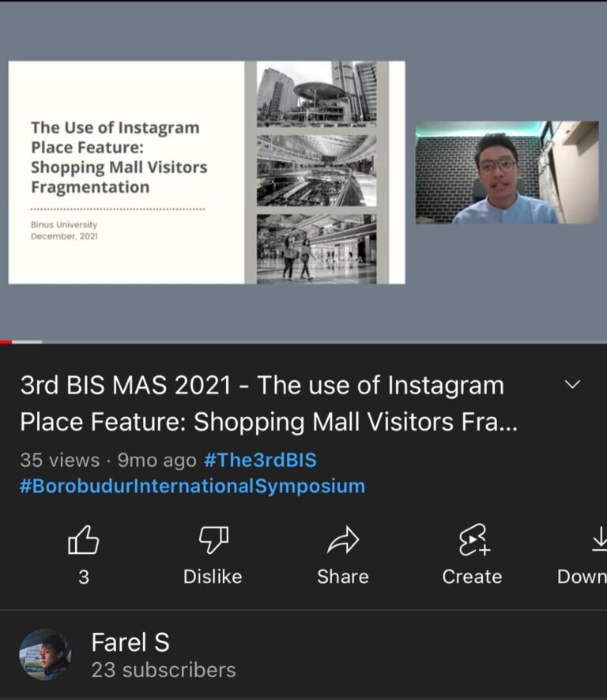This screenshot has width=607, height=700.
Task: Expand video description with chevron
Action: pyautogui.click(x=572, y=385)
